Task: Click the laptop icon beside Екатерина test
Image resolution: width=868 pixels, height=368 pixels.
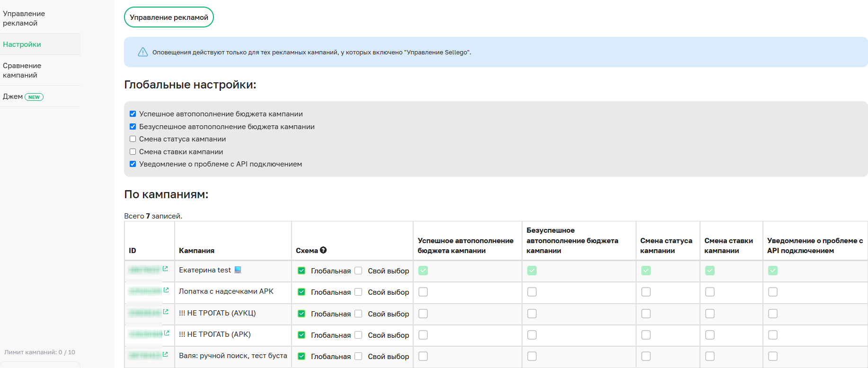Action: pyautogui.click(x=238, y=270)
